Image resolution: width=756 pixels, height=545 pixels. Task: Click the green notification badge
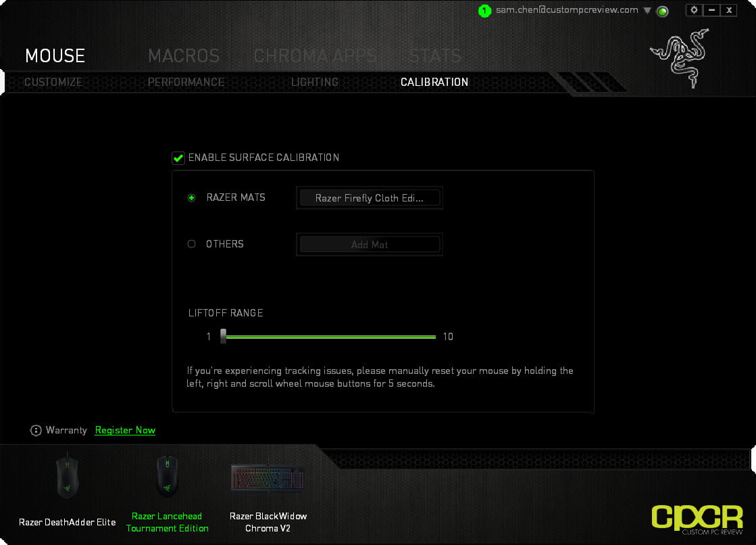pyautogui.click(x=484, y=11)
